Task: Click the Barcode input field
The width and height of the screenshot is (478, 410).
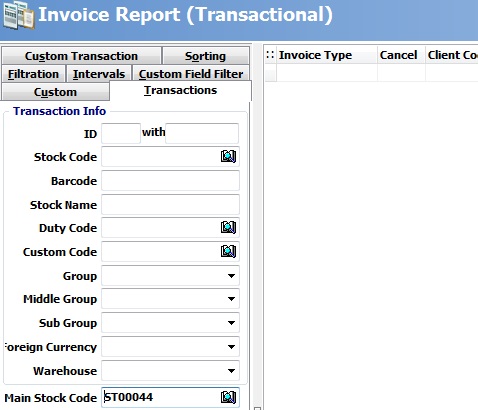Action: point(170,180)
